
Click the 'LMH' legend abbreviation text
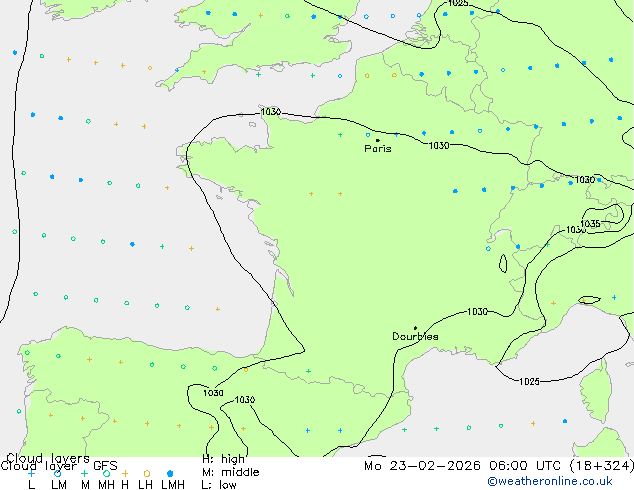tap(173, 485)
